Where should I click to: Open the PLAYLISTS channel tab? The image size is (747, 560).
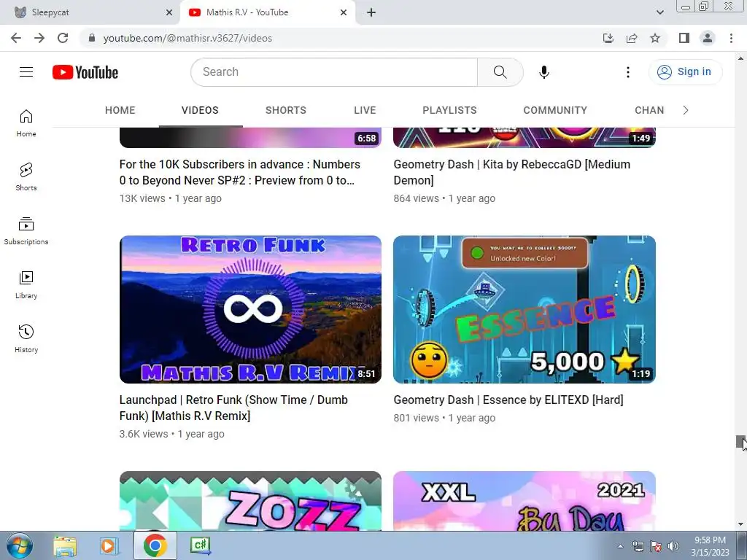coord(449,111)
